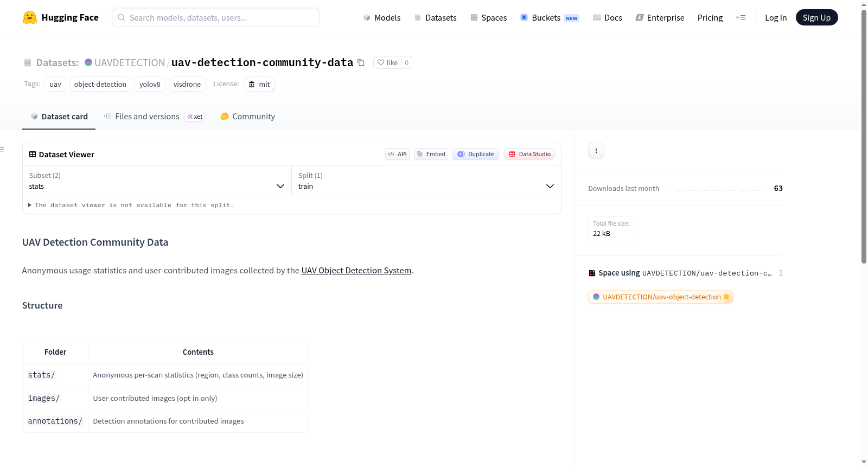Click the UAVDETECTION organization avatar near title

pos(88,62)
